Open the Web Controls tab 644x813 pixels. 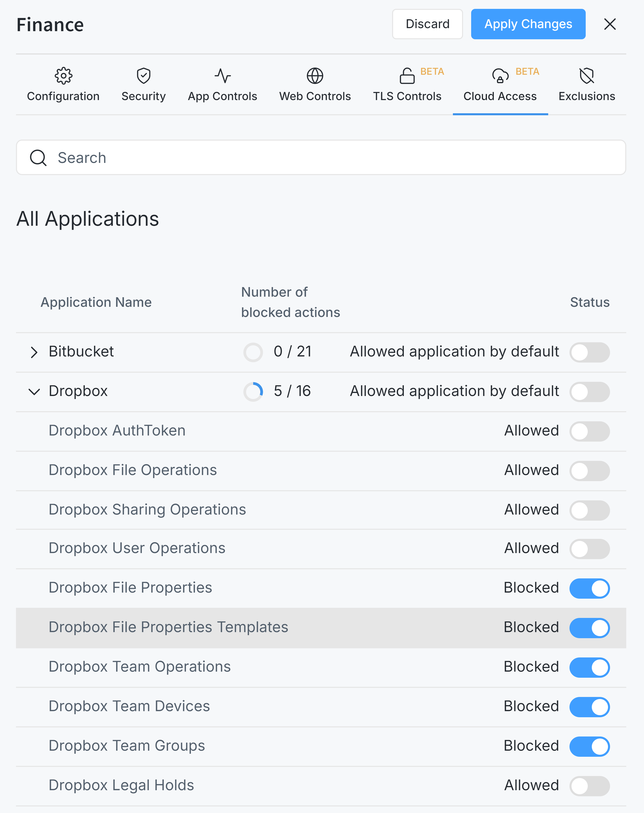[315, 85]
